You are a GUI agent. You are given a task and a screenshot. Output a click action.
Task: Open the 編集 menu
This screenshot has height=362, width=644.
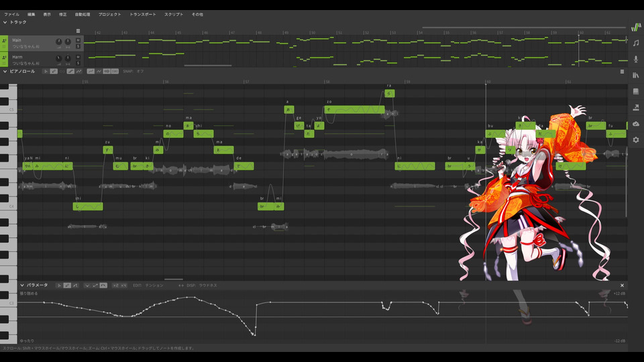click(32, 14)
